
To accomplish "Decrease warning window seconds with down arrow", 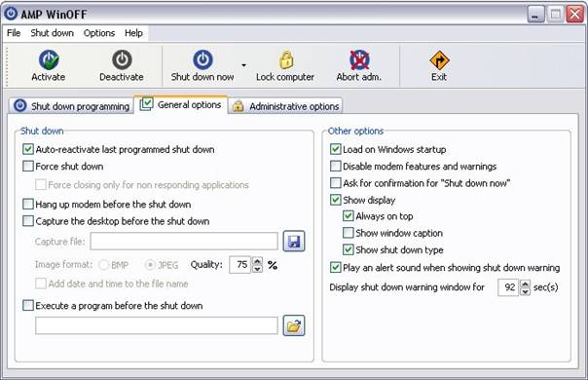I will [526, 291].
